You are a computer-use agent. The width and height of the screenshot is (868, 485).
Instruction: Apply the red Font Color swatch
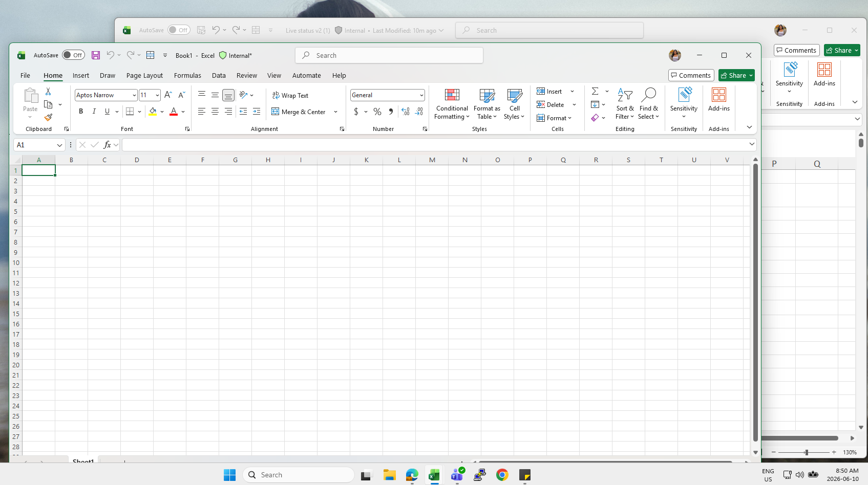[174, 112]
